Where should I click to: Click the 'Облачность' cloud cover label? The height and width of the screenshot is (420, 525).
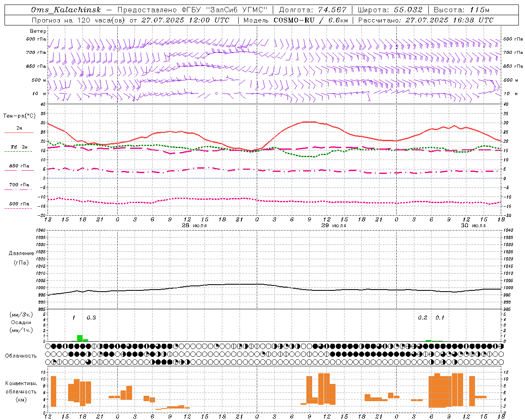(21, 356)
